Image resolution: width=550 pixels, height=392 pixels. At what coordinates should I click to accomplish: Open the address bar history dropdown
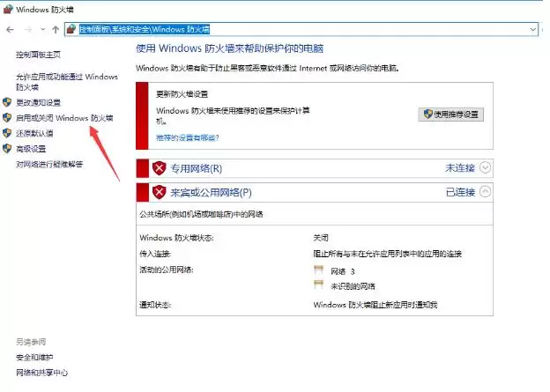(532, 29)
